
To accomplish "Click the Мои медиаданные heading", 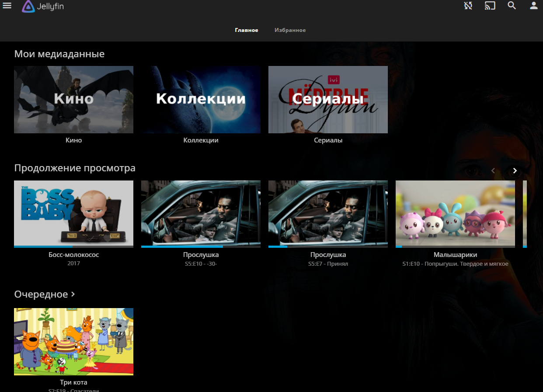I will point(59,54).
